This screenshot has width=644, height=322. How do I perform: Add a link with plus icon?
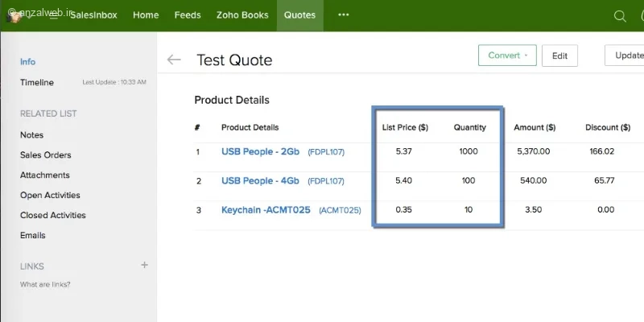pos(145,265)
